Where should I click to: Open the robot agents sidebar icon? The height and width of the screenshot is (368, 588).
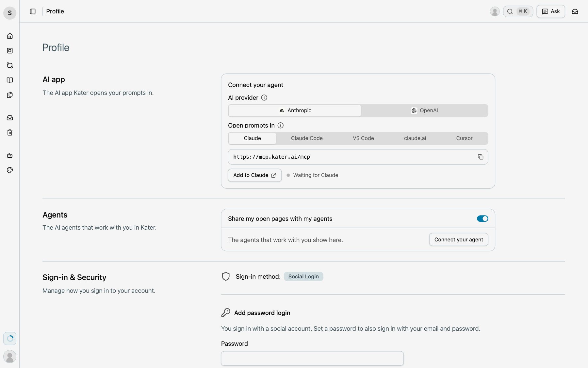(x=10, y=155)
